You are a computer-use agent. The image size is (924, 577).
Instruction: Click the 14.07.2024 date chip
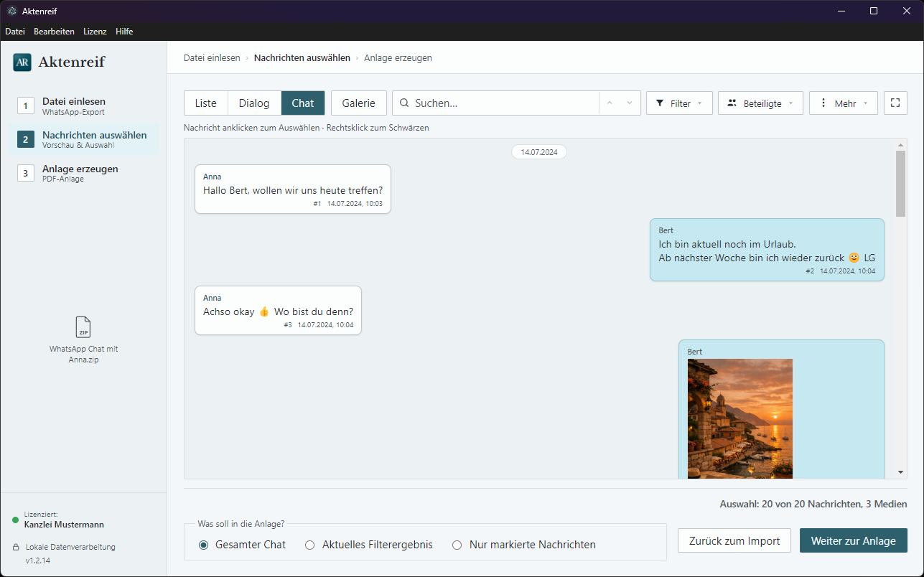click(539, 152)
